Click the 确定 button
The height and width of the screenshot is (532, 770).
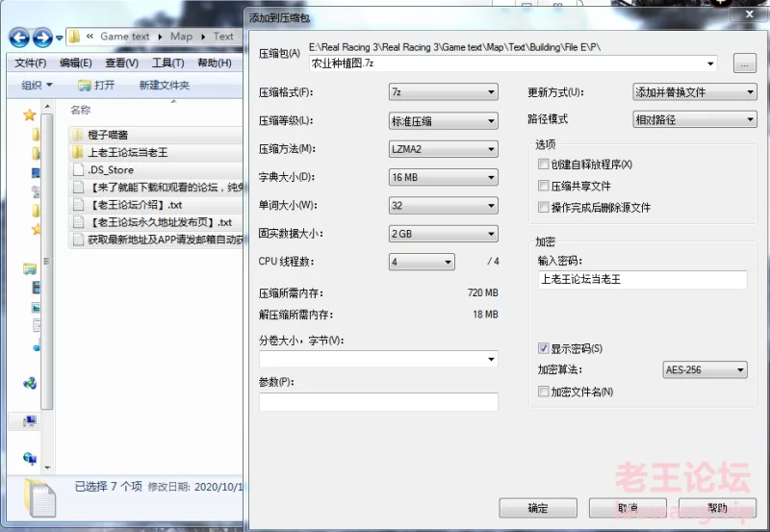[538, 508]
